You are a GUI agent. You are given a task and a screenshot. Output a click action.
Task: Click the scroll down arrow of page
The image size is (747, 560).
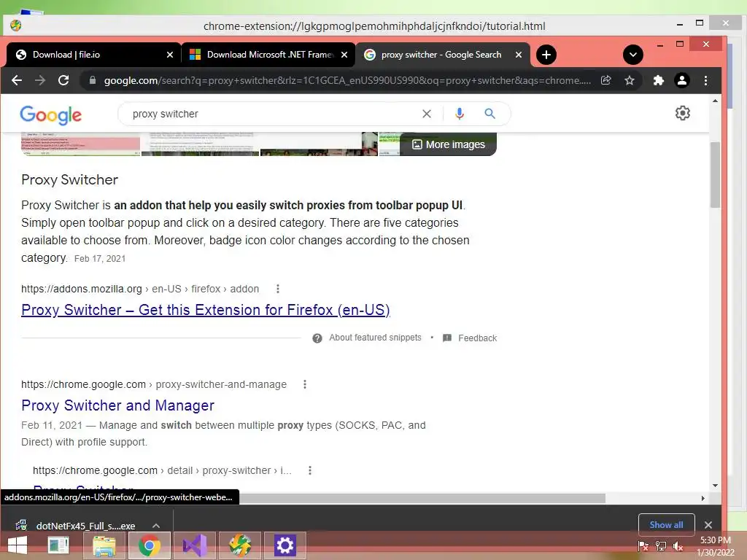click(715, 485)
